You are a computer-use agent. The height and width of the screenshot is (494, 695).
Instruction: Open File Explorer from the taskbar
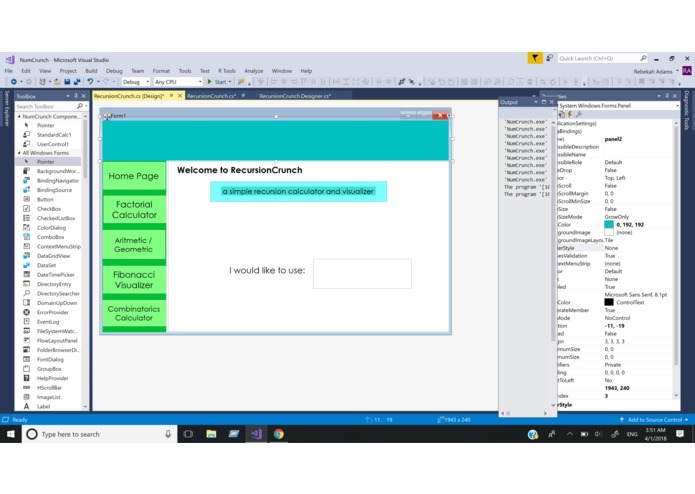211,434
